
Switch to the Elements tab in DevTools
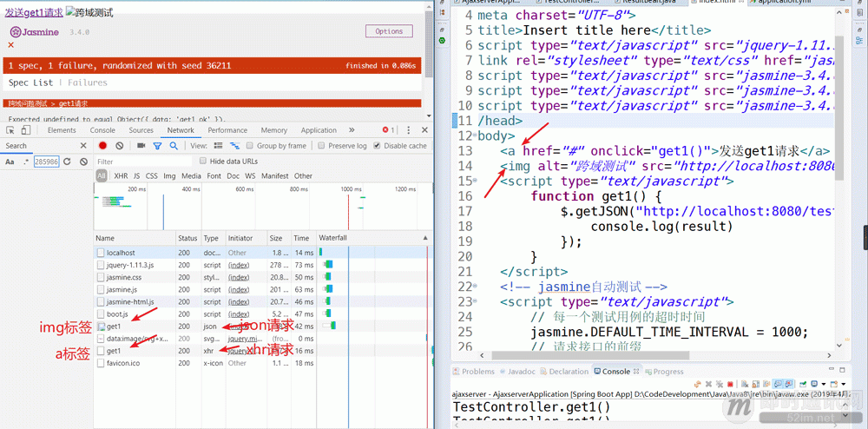(62, 130)
